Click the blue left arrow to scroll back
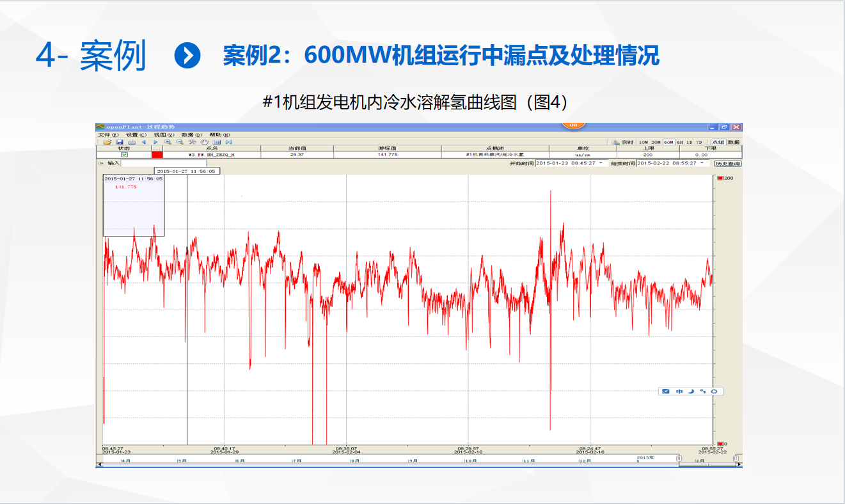The height and width of the screenshot is (504, 845). pos(144,142)
